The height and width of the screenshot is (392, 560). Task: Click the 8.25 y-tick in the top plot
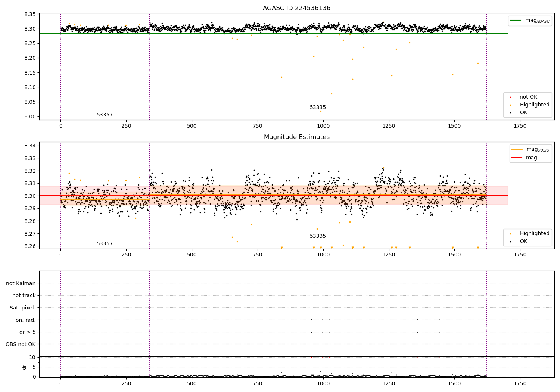tap(30, 44)
